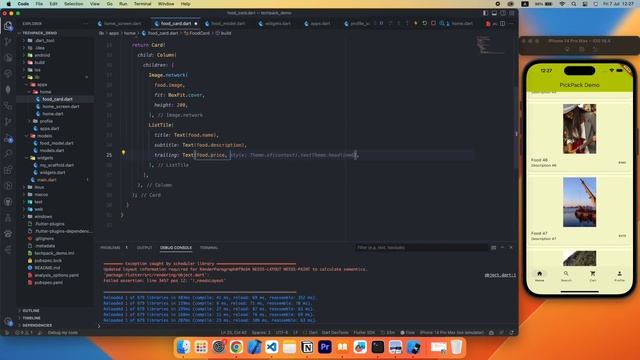Viewport: 640px width, 360px height.
Task: Open the Terminal menu in the menu bar
Action: (x=142, y=4)
